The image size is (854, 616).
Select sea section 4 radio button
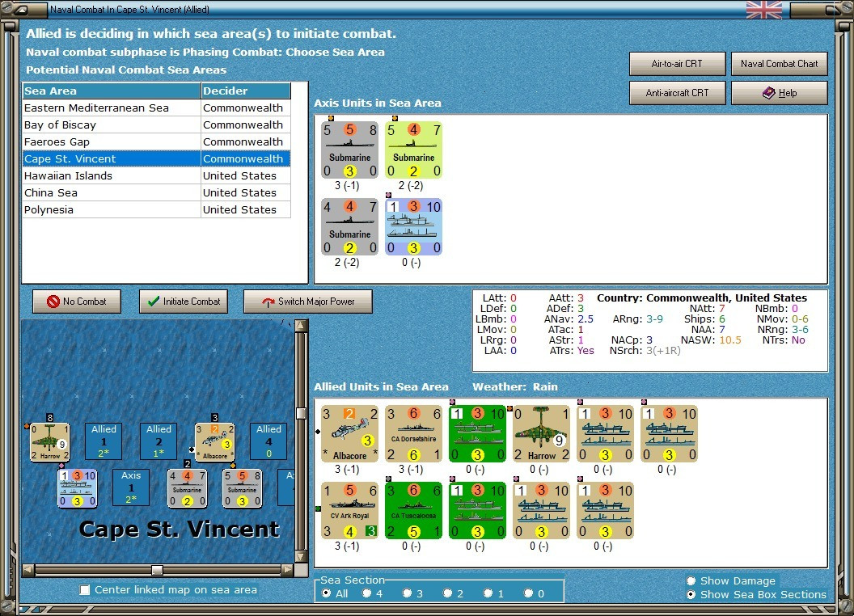point(366,593)
